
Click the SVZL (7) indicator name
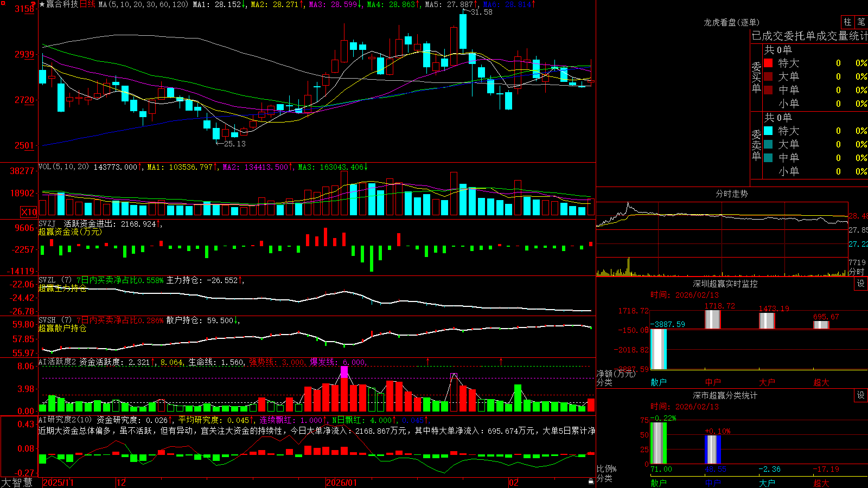tap(55, 280)
